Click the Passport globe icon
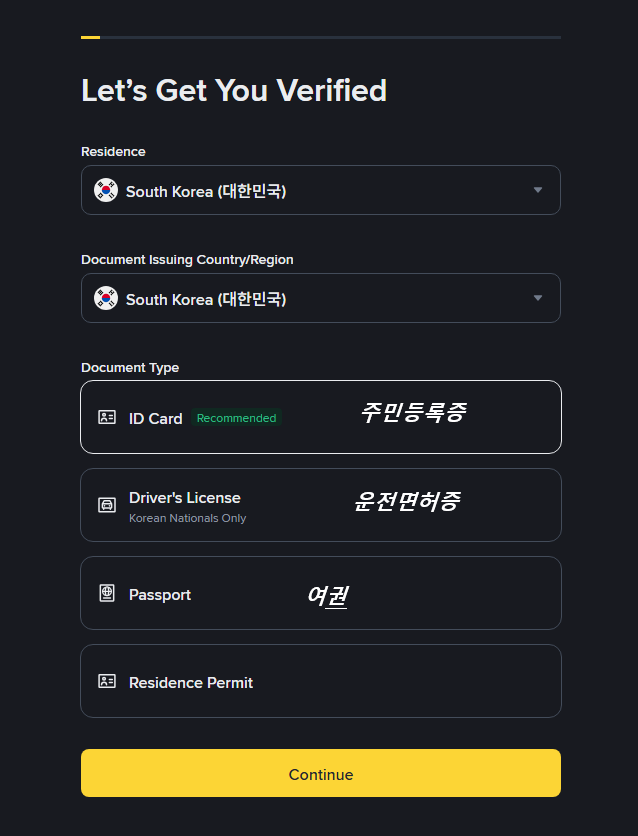This screenshot has width=638, height=836. tap(107, 594)
